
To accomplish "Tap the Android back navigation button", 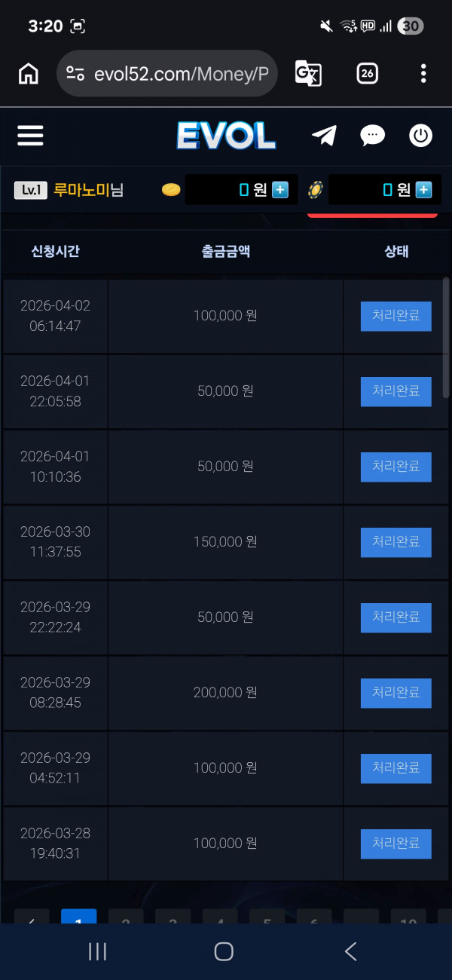I will click(x=350, y=951).
